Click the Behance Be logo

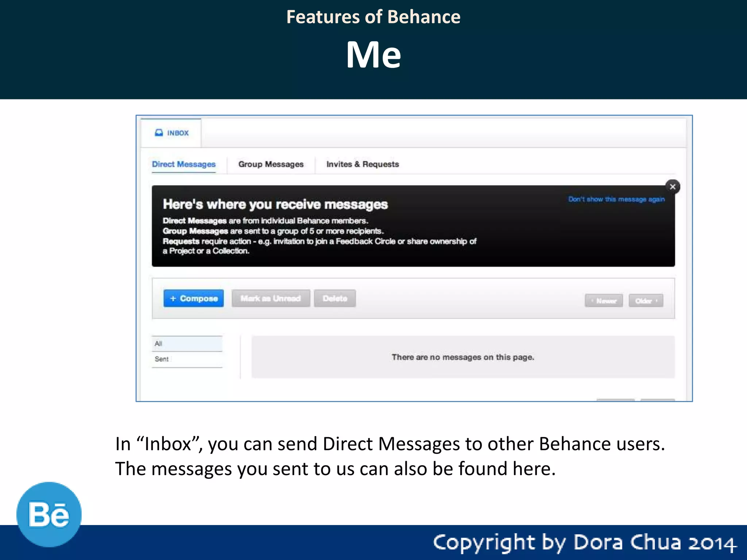(x=49, y=514)
